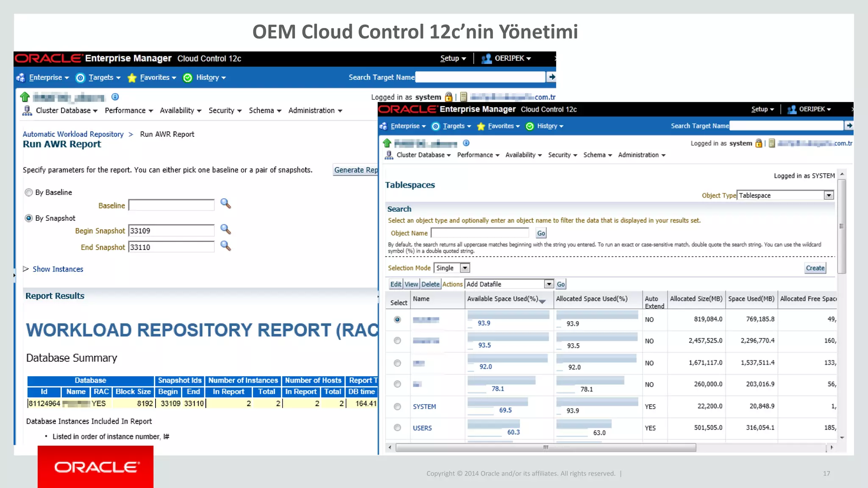Image resolution: width=868 pixels, height=488 pixels.
Task: Open Security menu in right window
Action: pyautogui.click(x=562, y=155)
